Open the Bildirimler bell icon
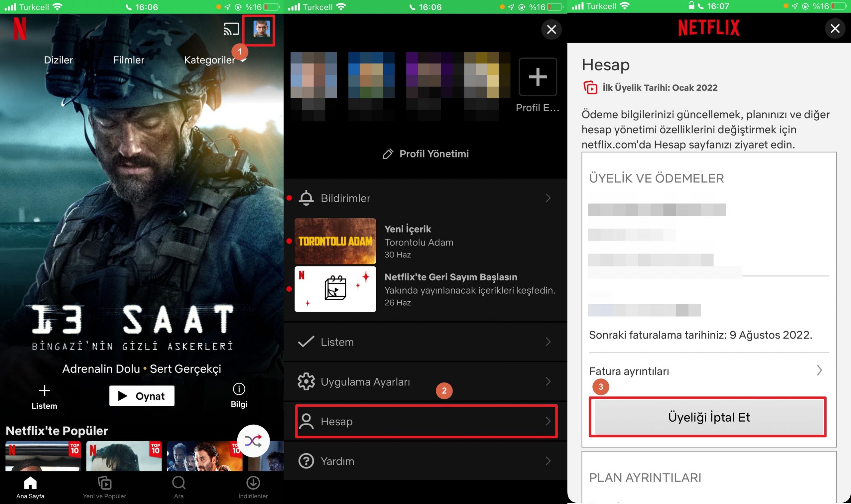851x504 pixels. point(306,198)
